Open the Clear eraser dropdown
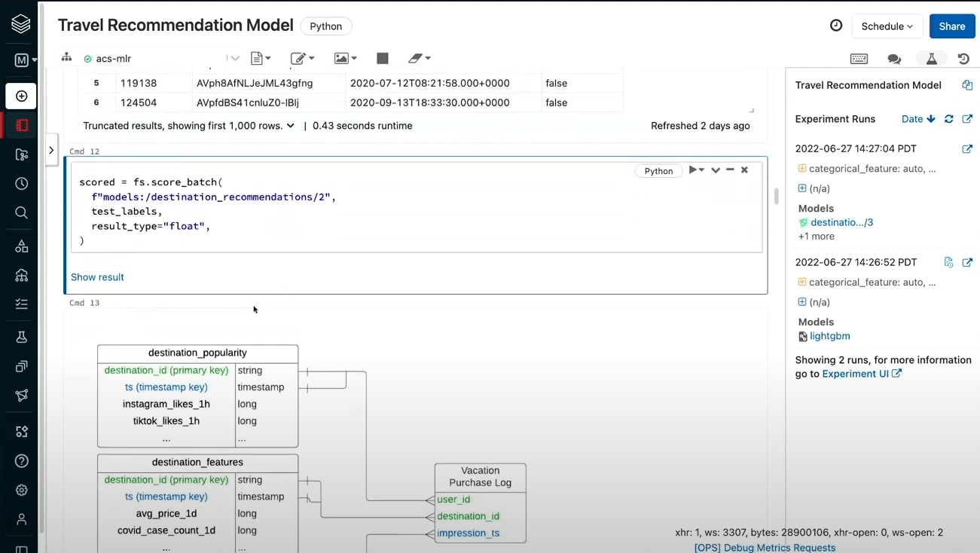This screenshot has width=980, height=553. click(420, 58)
